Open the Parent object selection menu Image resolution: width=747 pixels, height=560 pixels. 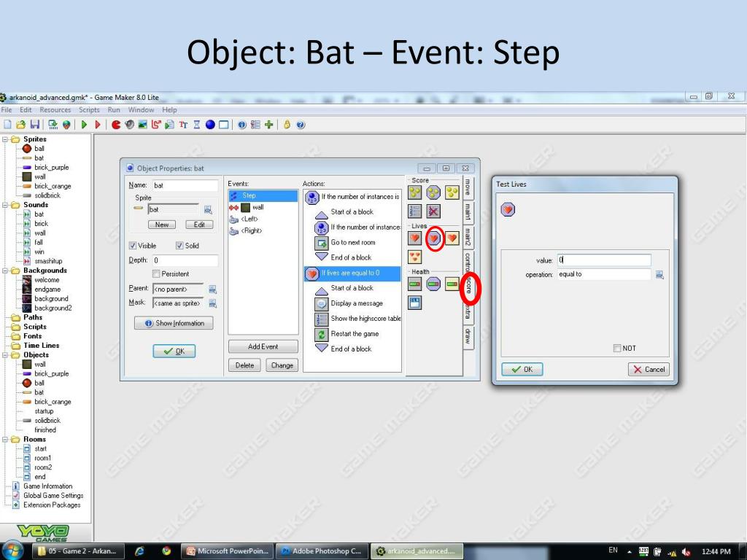click(x=212, y=289)
